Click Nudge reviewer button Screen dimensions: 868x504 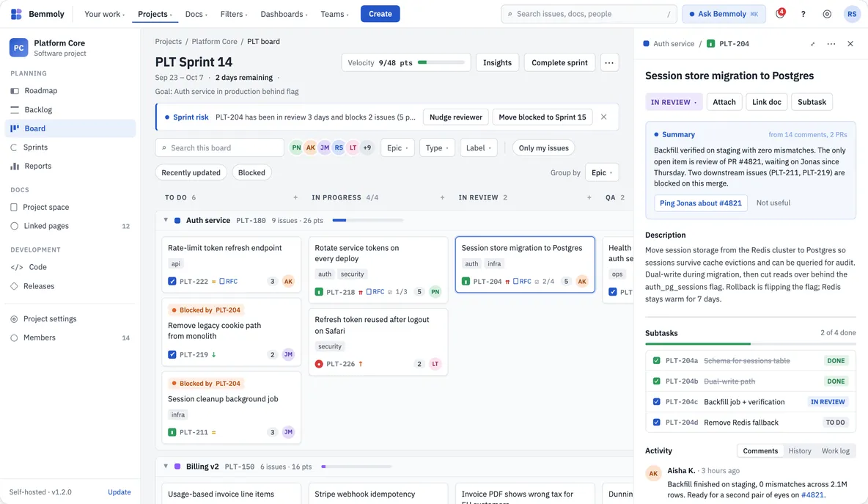click(x=455, y=117)
